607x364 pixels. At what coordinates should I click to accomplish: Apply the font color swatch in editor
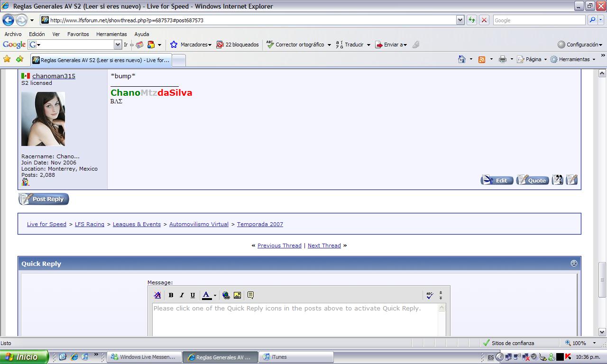(206, 295)
